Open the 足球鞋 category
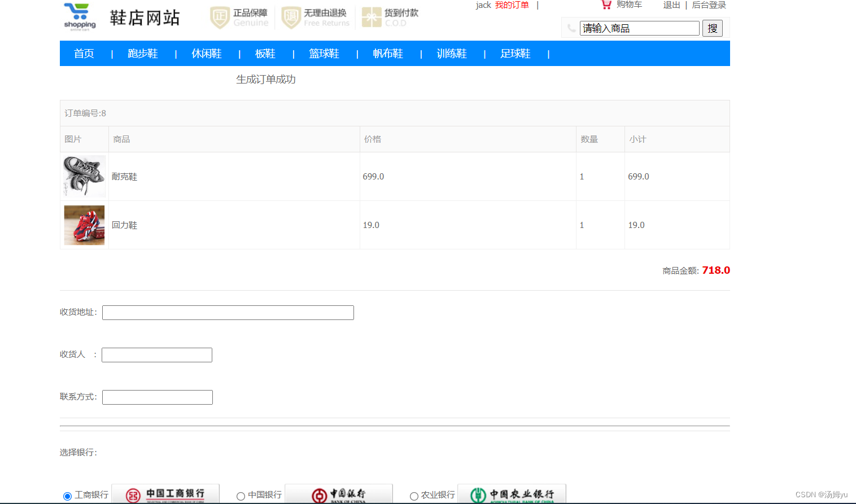856x504 pixels. [x=516, y=53]
